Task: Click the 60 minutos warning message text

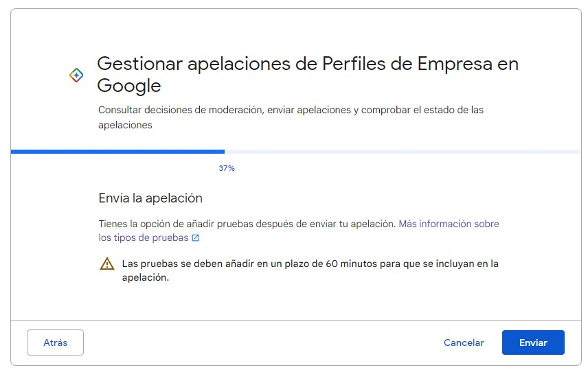Action: (309, 264)
